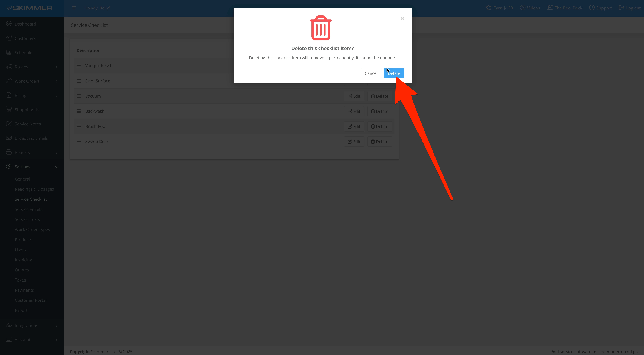Collapse the Settings sidebar section
The height and width of the screenshot is (355, 644).
(x=56, y=167)
